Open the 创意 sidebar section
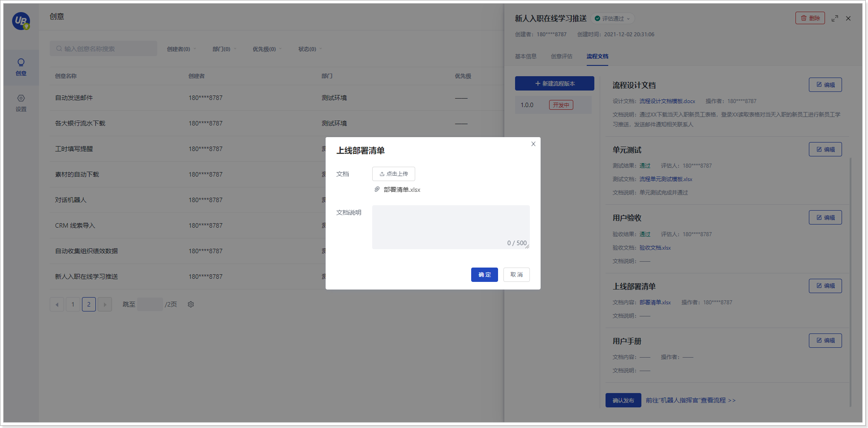The height and width of the screenshot is (428, 868). click(x=21, y=67)
